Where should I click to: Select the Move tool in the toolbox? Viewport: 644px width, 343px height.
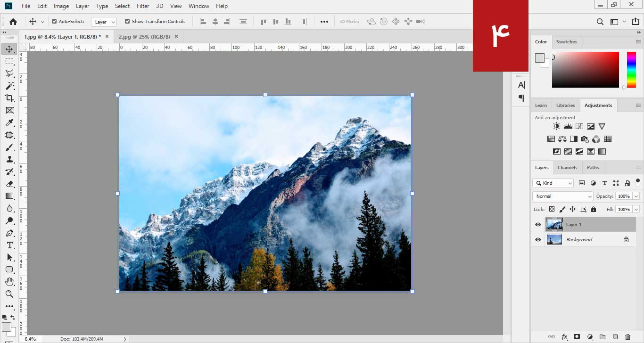point(9,49)
